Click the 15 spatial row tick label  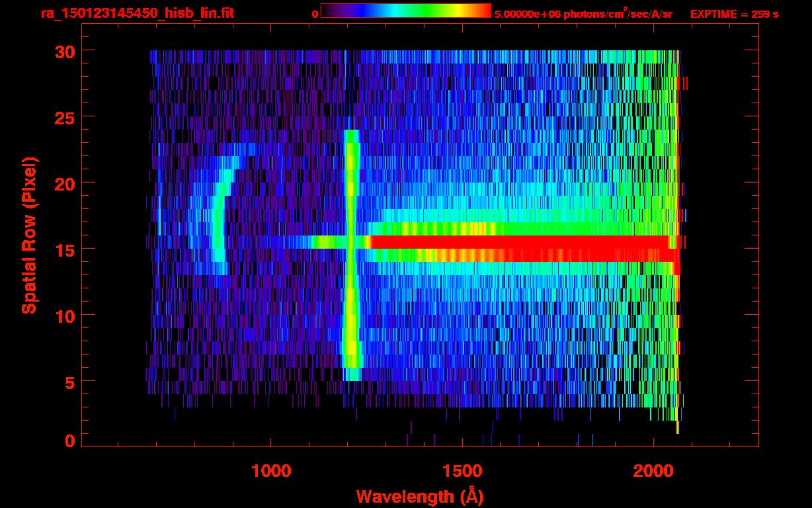point(64,249)
